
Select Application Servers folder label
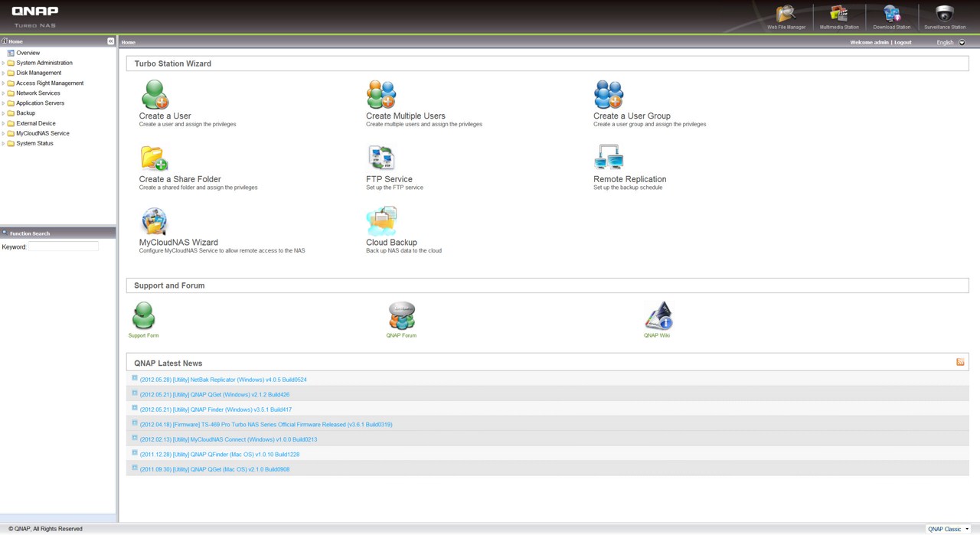pyautogui.click(x=41, y=103)
